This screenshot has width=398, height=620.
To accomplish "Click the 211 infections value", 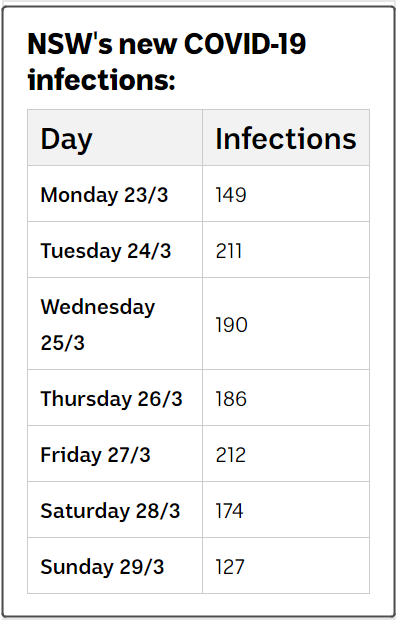I will [228, 251].
